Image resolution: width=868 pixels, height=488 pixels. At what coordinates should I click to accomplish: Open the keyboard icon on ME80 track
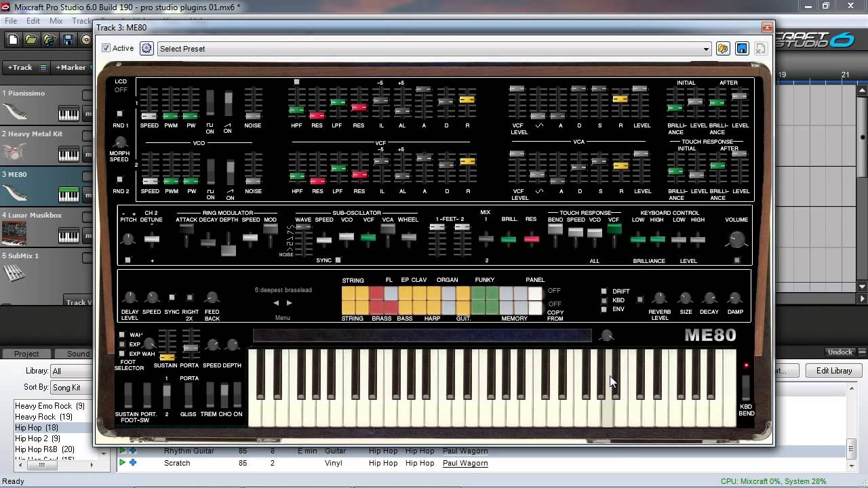(x=68, y=195)
